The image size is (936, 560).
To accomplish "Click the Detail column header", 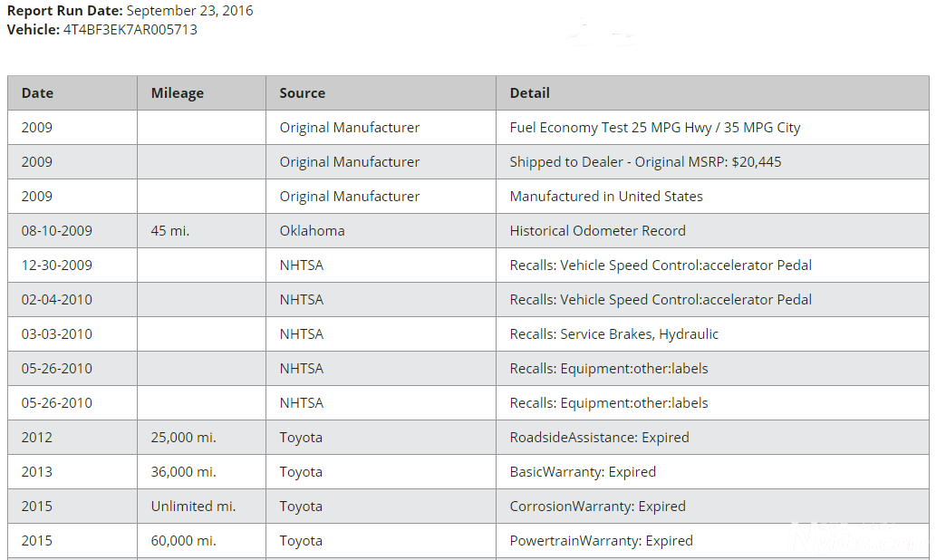I will click(529, 93).
